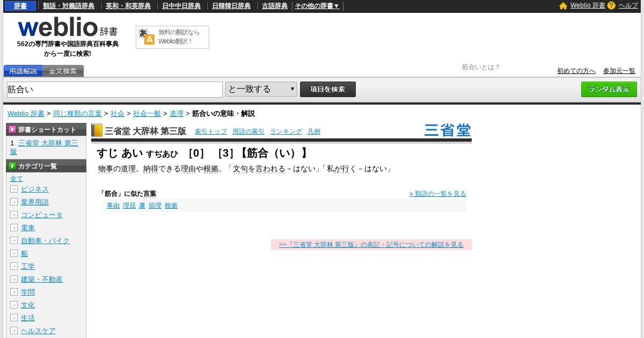This screenshot has width=644, height=338.
Task: Select the 辞書 top navigation tab
Action: click(20, 6)
